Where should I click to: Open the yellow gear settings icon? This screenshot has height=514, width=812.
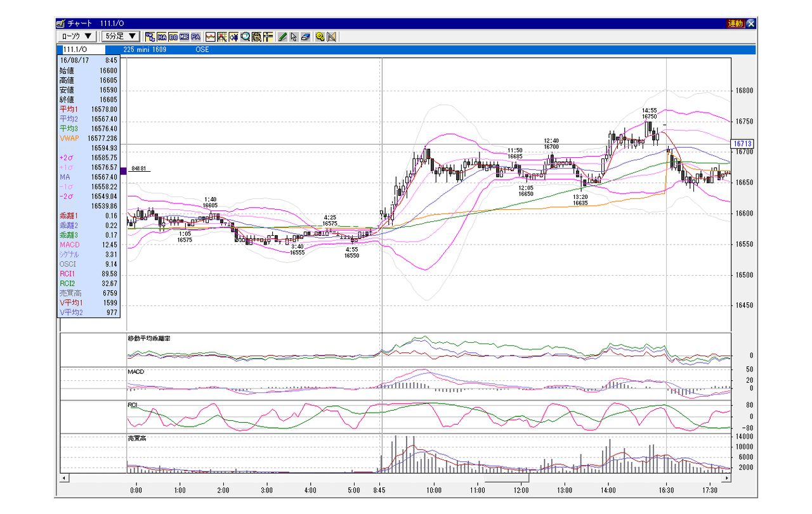pos(320,37)
